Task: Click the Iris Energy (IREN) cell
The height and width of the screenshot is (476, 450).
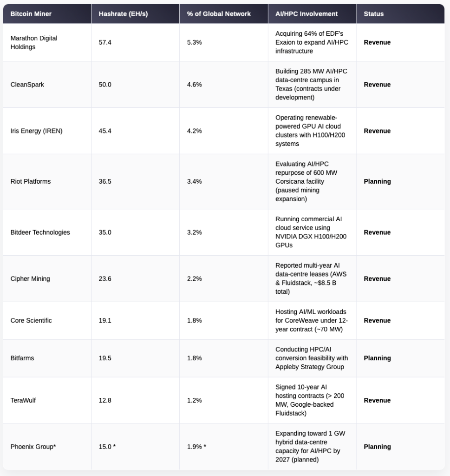Action: click(x=36, y=131)
